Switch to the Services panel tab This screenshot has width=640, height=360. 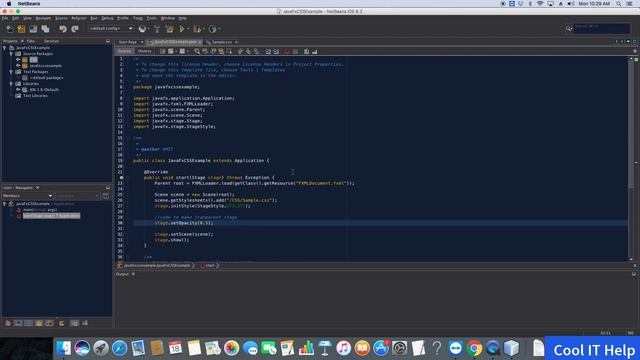(51, 41)
